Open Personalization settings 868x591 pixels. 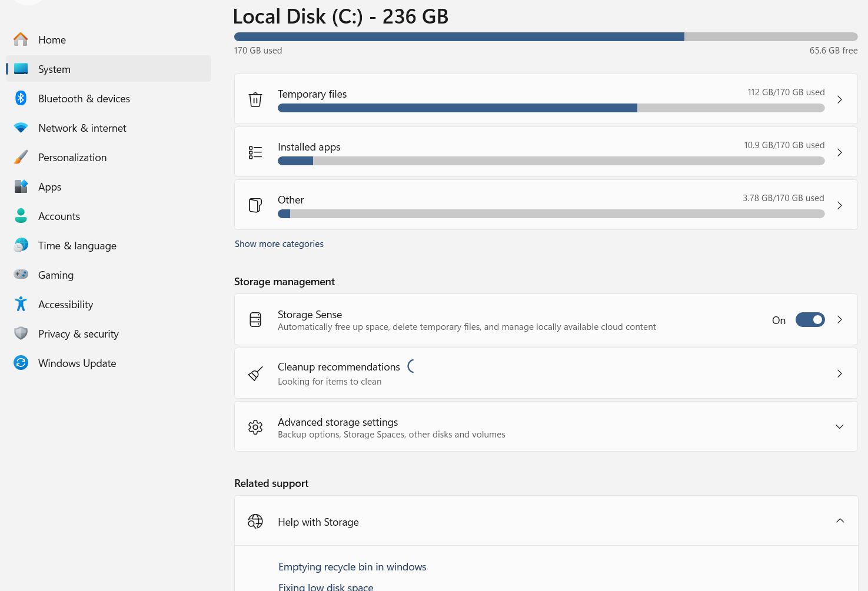(x=108, y=157)
